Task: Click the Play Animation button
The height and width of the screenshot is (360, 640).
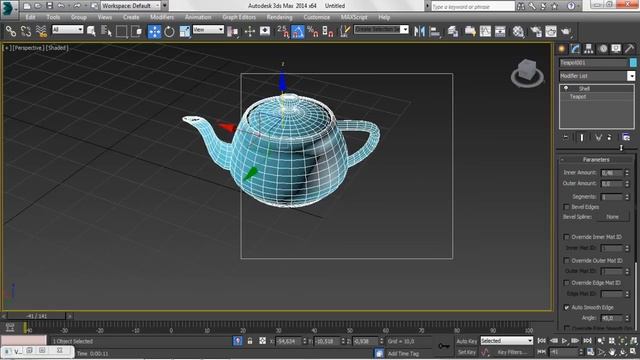Action: click(564, 340)
